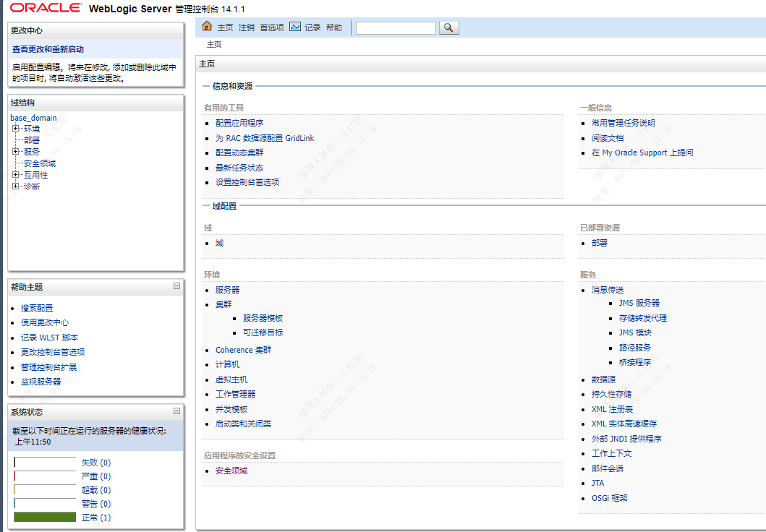Viewport: 766px width, 532px height.
Task: Click the toolbar search input field
Action: tap(396, 27)
